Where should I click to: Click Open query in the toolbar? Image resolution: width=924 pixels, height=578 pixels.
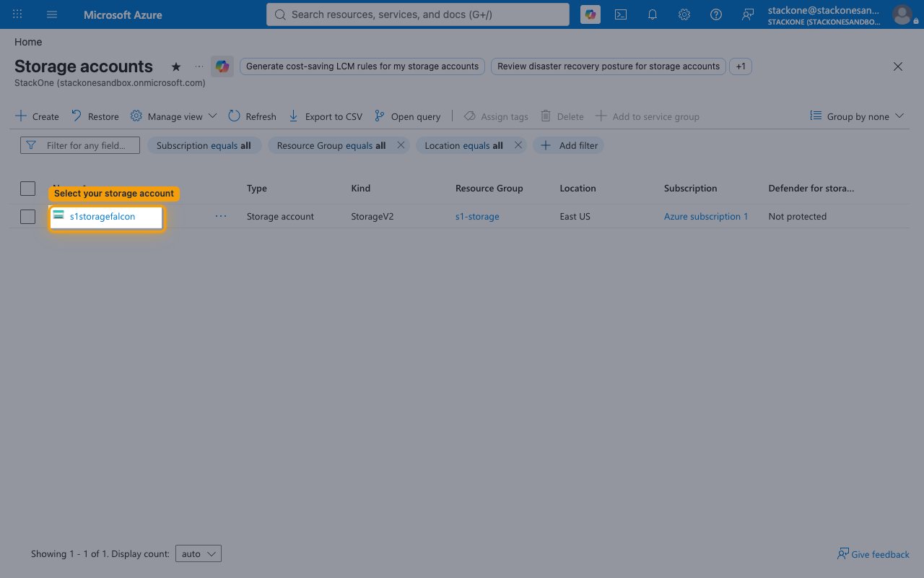click(407, 116)
